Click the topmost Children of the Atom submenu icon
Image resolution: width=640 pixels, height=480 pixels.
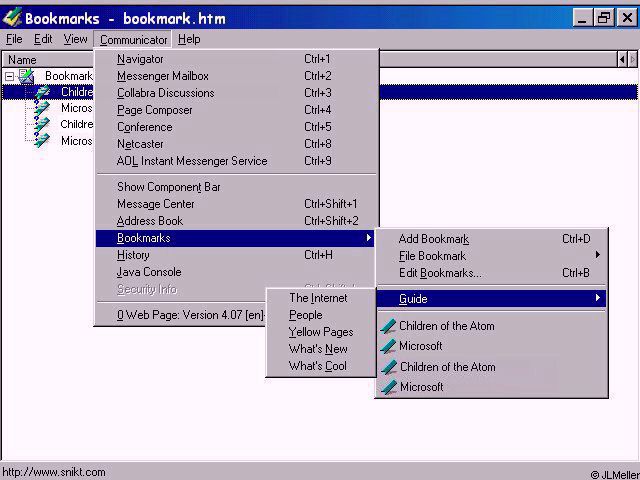pos(389,326)
